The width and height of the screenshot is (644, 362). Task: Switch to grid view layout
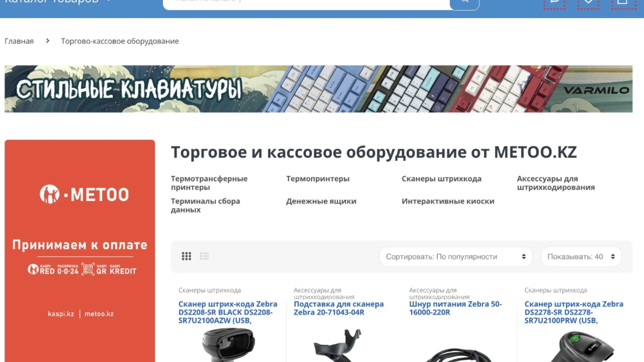186,256
